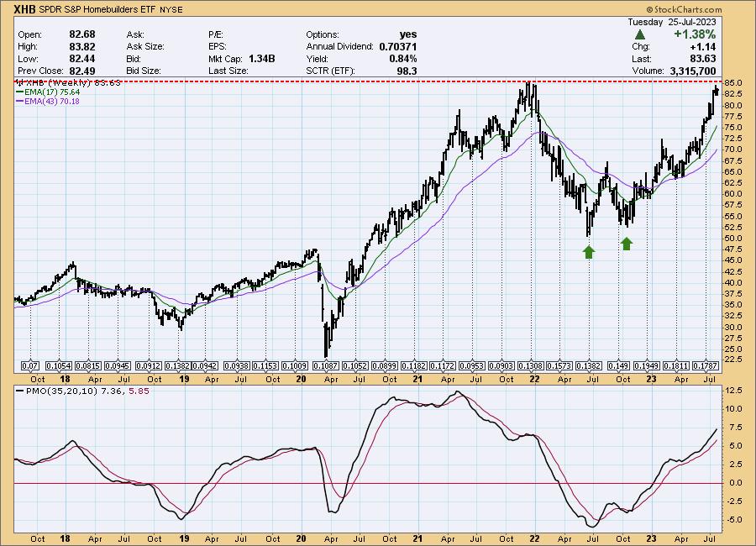Click the dividend box 0.07
The width and height of the screenshot is (756, 546).
point(30,366)
